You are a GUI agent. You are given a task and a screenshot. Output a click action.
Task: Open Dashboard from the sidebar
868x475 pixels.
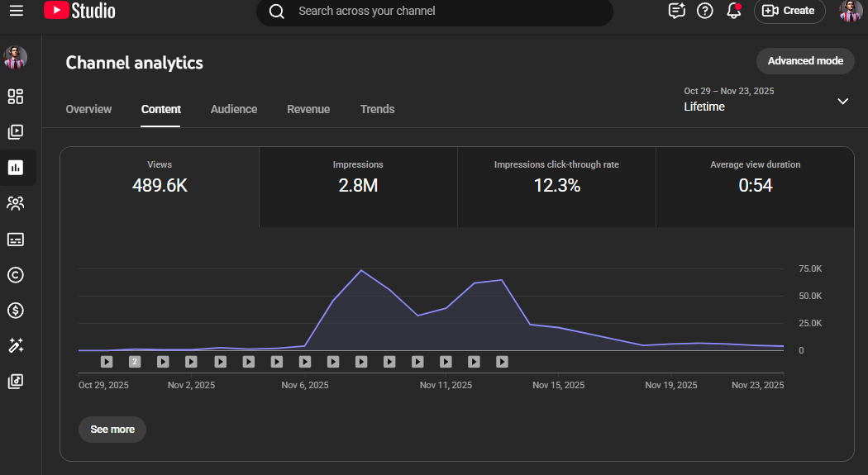coord(16,97)
